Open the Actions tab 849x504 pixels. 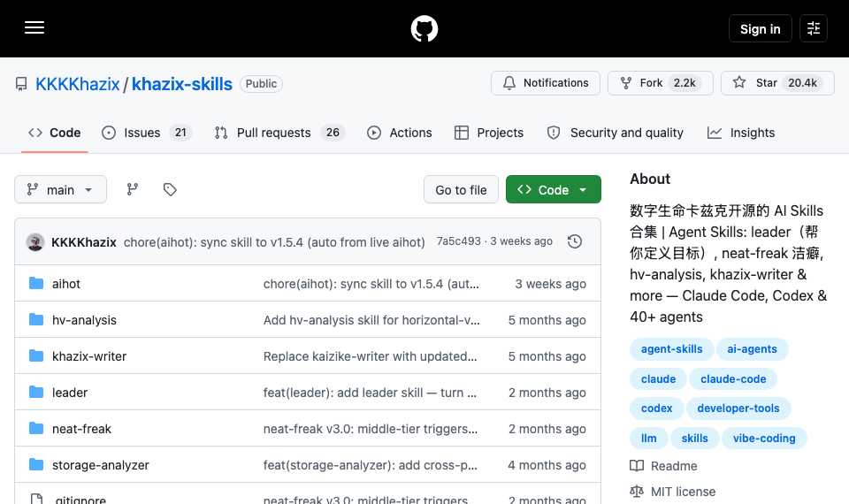(x=400, y=133)
